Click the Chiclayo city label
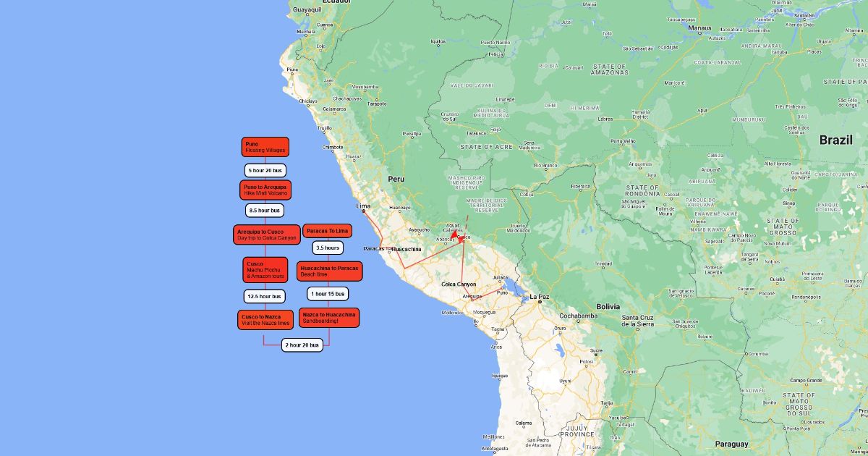Image resolution: width=868 pixels, height=456 pixels. click(x=309, y=101)
